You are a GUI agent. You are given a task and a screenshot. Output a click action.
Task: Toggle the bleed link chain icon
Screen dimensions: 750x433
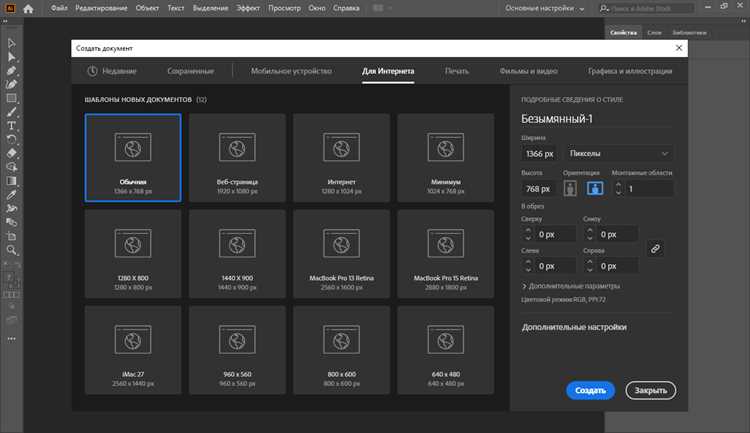(x=655, y=249)
